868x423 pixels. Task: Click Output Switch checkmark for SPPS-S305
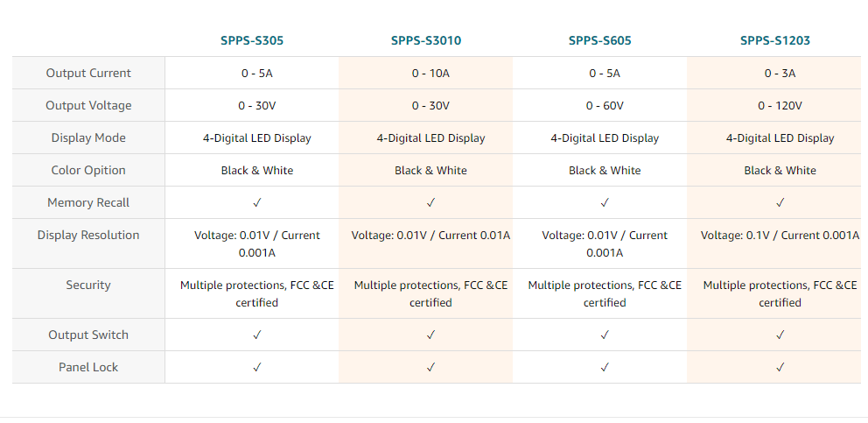point(257,335)
